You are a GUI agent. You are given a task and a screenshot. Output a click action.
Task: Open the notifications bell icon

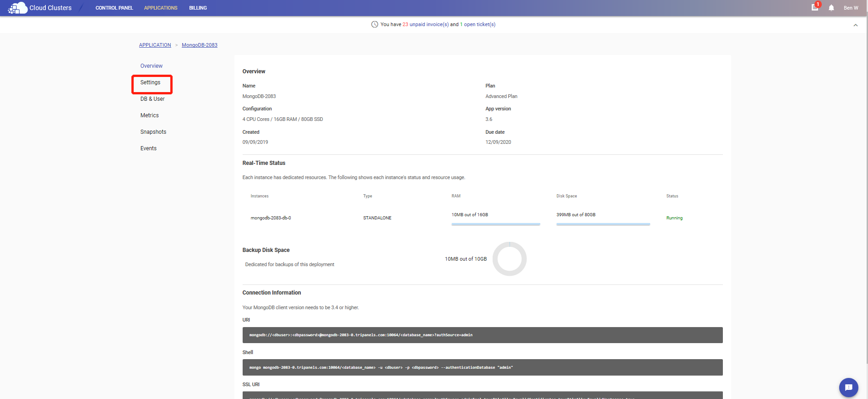pyautogui.click(x=831, y=8)
